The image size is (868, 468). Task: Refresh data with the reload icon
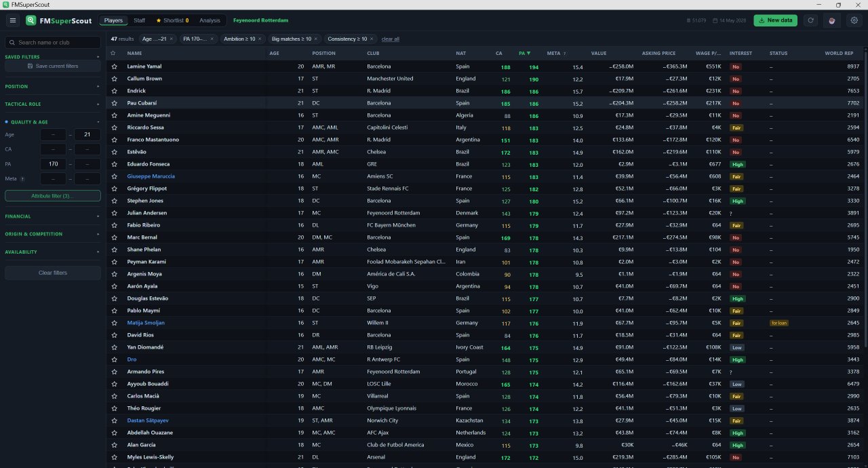(x=810, y=20)
